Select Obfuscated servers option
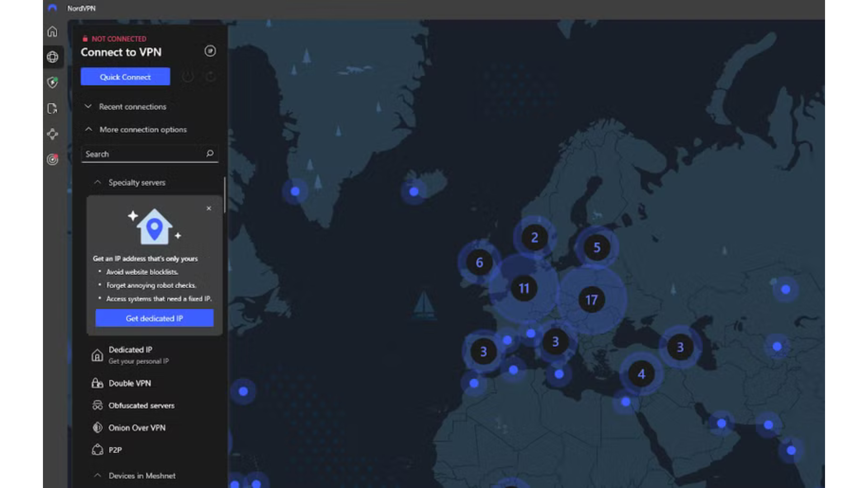The width and height of the screenshot is (868, 488). click(141, 405)
